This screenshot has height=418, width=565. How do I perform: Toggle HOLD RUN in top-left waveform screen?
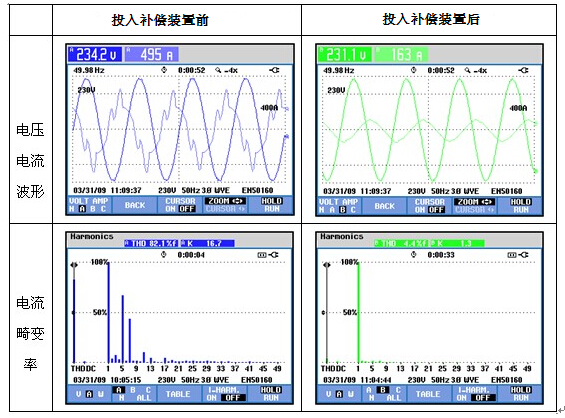click(271, 205)
